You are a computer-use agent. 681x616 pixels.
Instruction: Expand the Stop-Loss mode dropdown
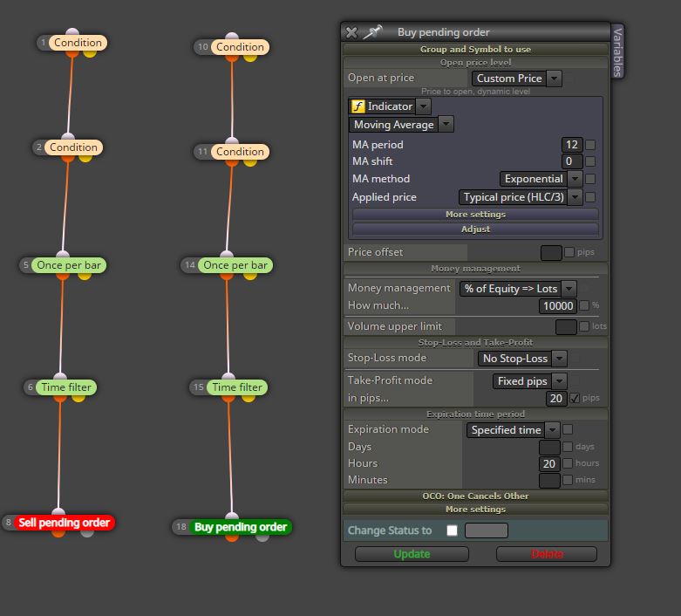[x=522, y=359]
